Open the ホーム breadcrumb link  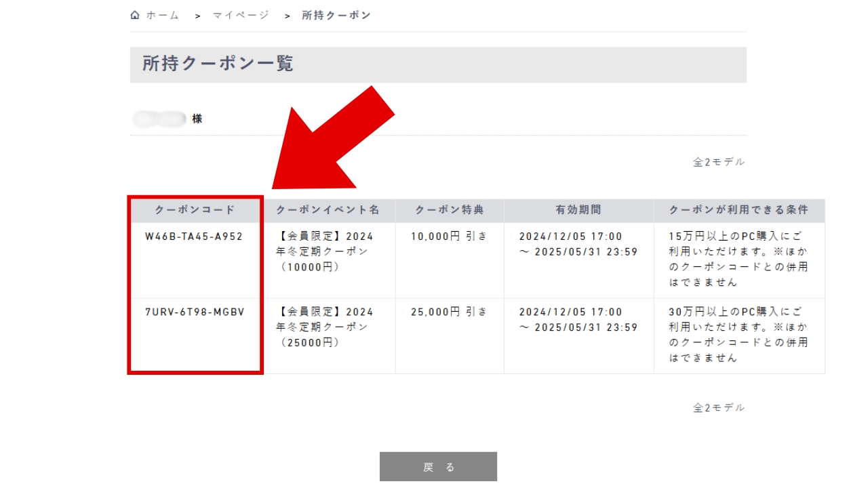coord(163,15)
